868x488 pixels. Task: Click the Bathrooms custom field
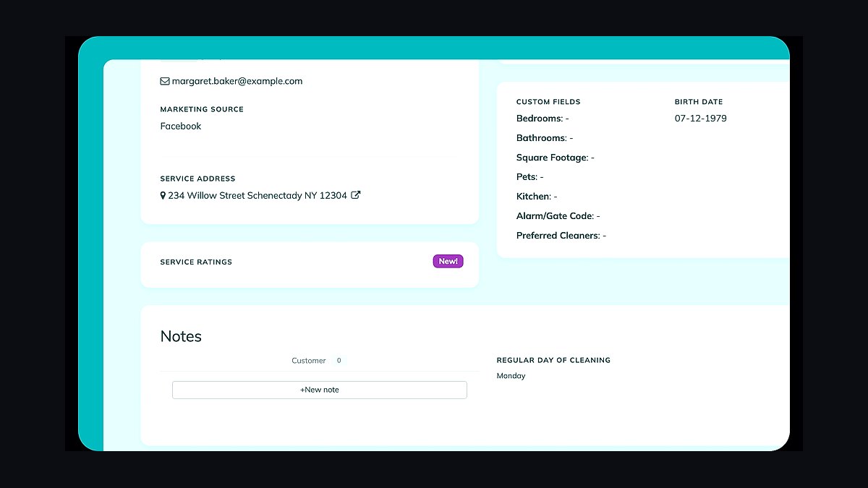545,138
